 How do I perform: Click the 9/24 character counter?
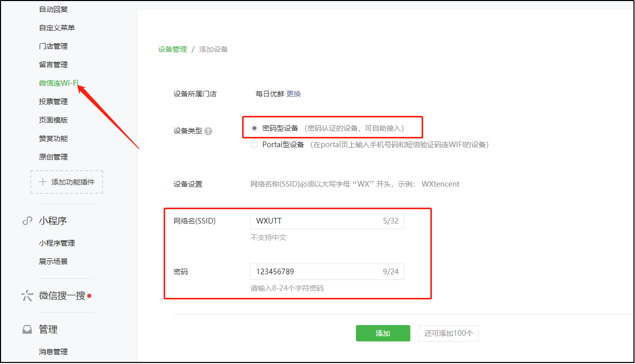391,272
